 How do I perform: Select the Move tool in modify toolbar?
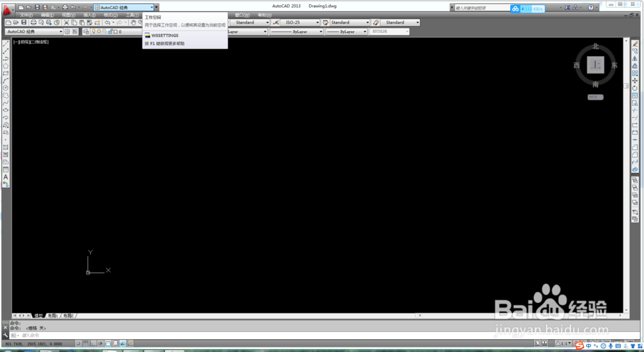(x=635, y=81)
